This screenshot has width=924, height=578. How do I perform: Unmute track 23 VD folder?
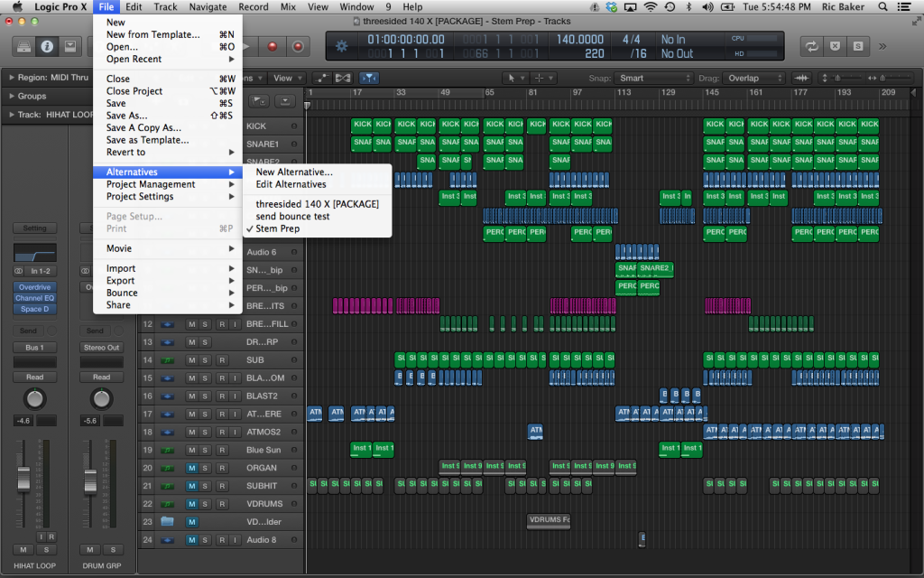(191, 521)
